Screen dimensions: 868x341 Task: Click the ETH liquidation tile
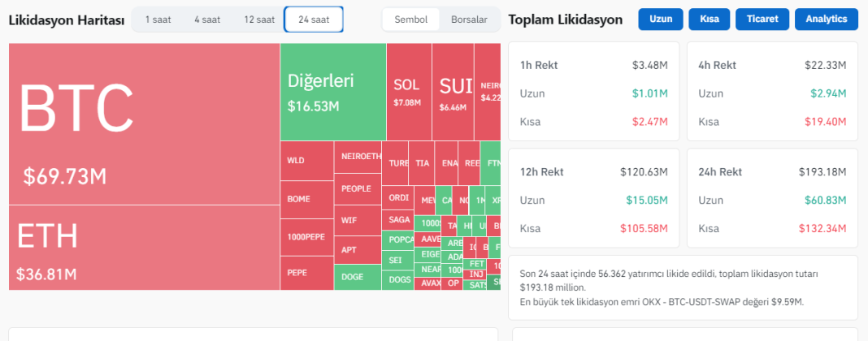(144, 247)
